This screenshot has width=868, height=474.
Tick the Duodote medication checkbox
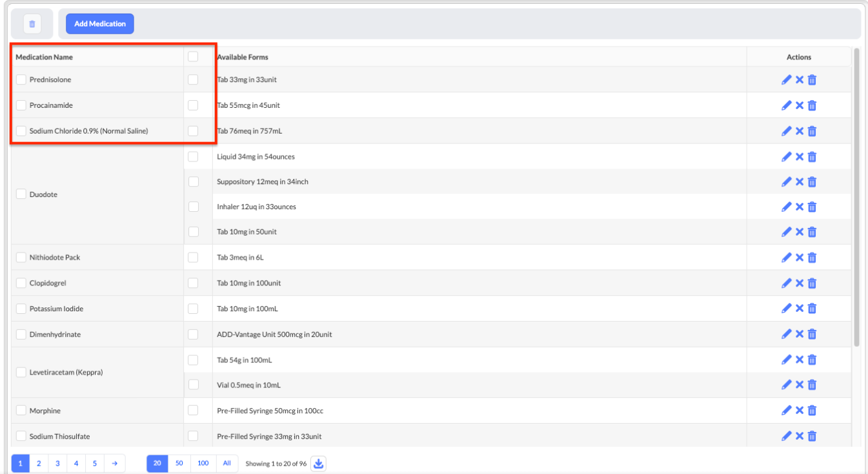tap(21, 194)
